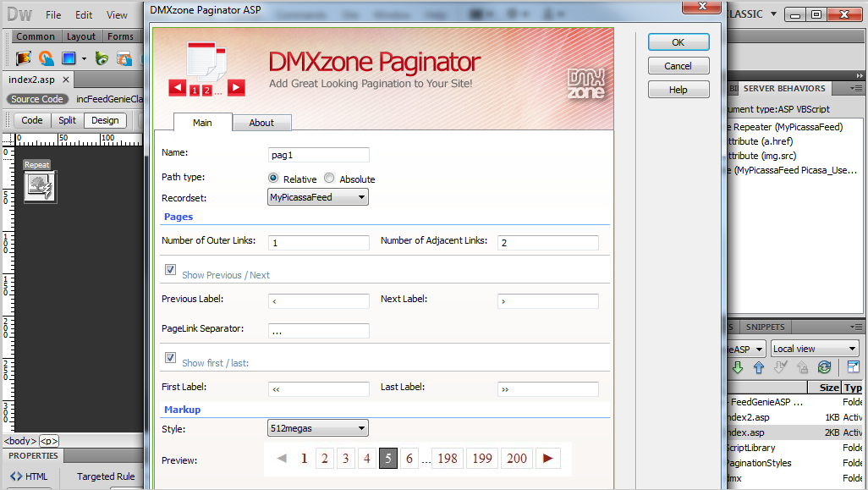Viewport: 868px width, 490px height.
Task: Click the green eye object icon
Action: pos(102,58)
